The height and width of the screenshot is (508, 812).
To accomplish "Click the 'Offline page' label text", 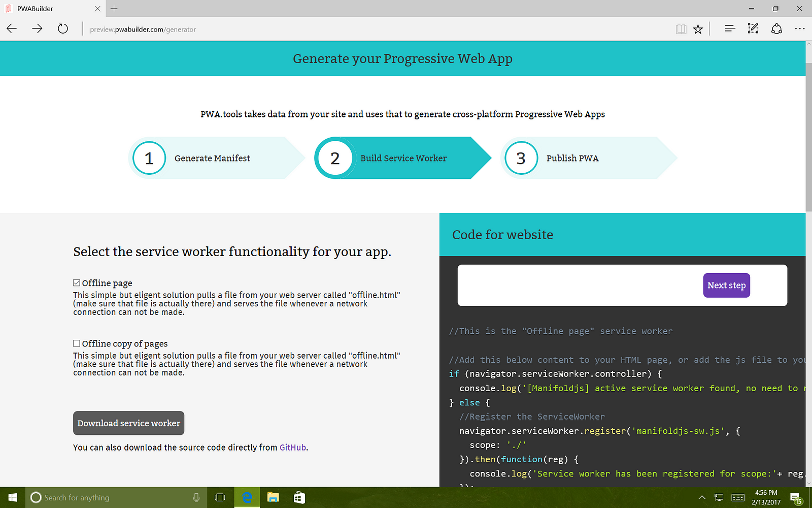I will (107, 283).
